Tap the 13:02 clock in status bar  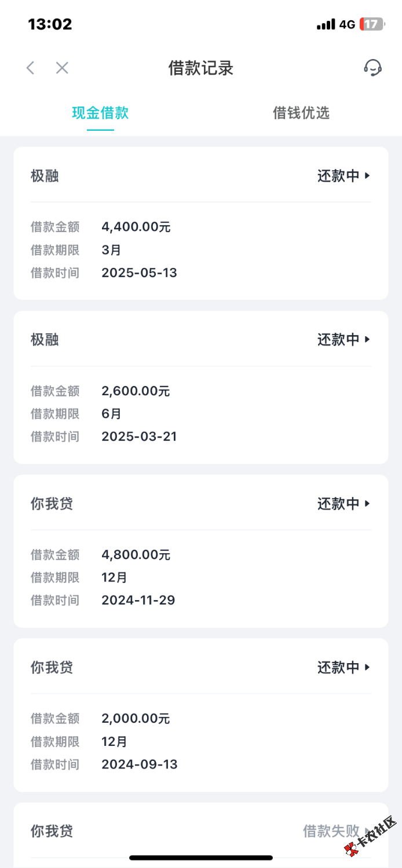tap(50, 24)
